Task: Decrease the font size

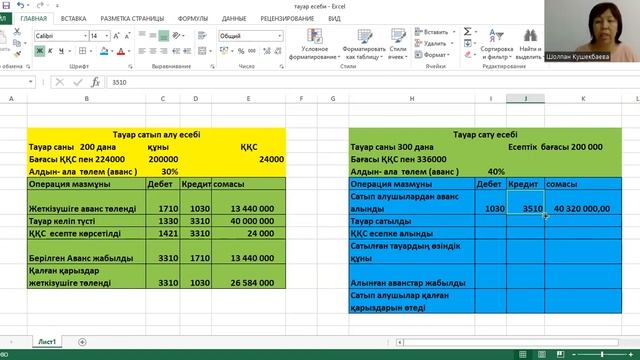Action: pos(127,36)
